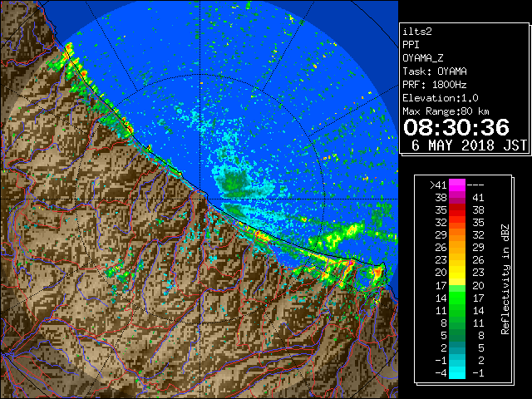Click the '>41' legend label
532x399 pixels.
438,185
